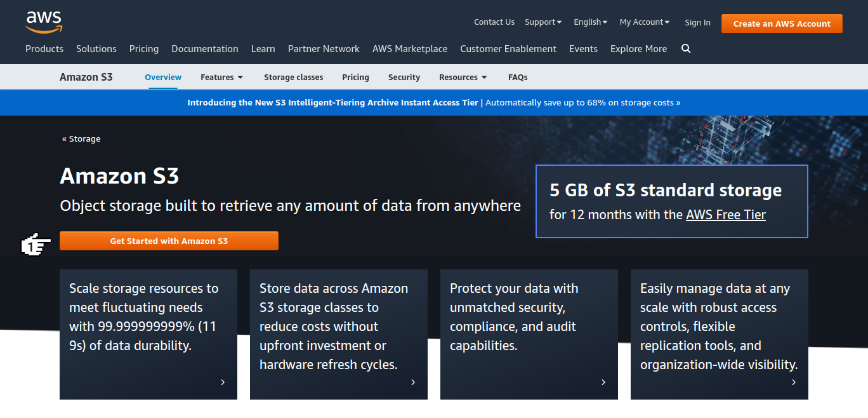
Task: Open the Resources dropdown
Action: coord(463,78)
